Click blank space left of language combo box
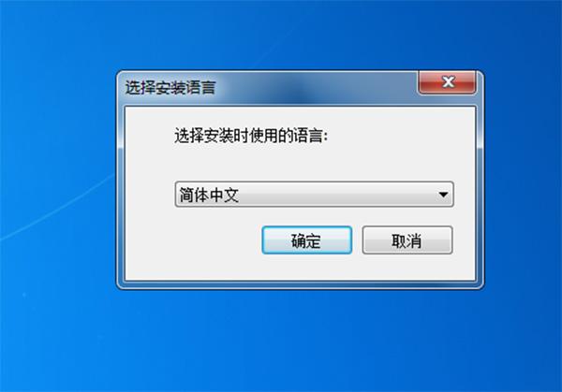The width and height of the screenshot is (562, 392). (150, 195)
